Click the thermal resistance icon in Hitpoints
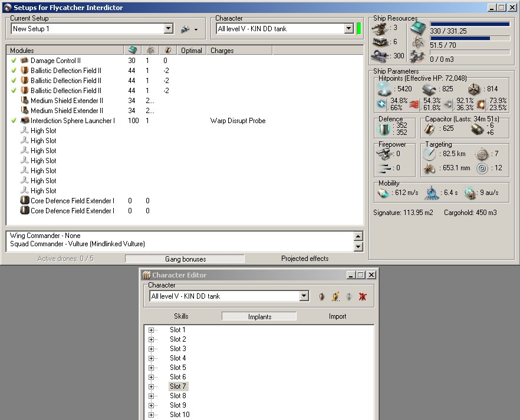Viewport: 520px width, 420px height. 414,105
